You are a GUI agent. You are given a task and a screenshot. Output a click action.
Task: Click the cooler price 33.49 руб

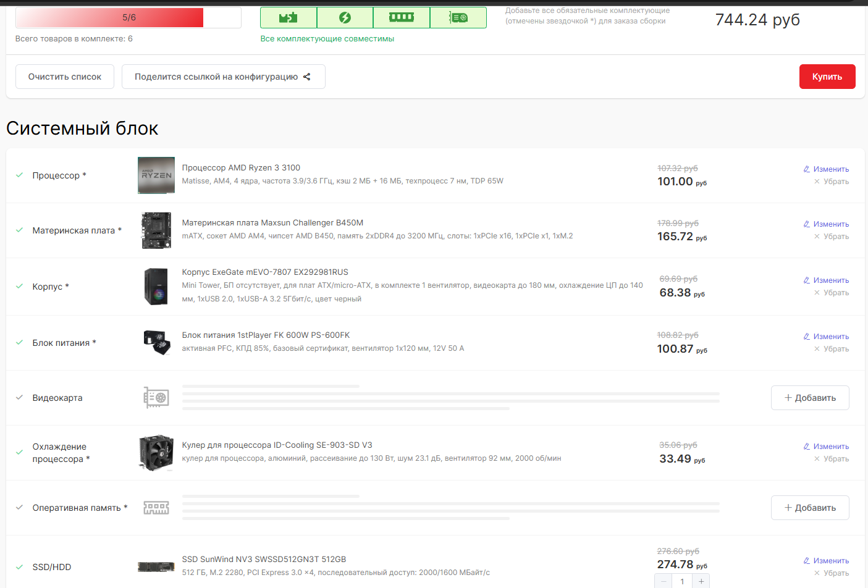[682, 459]
